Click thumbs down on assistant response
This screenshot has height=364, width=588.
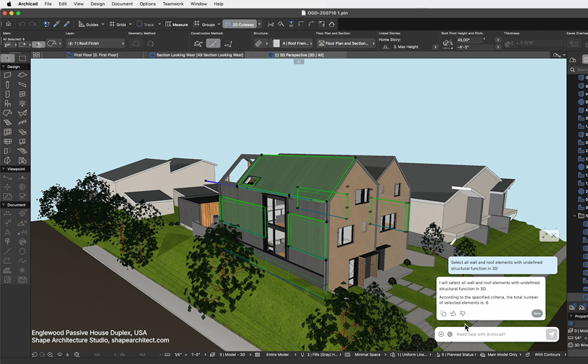463,314
